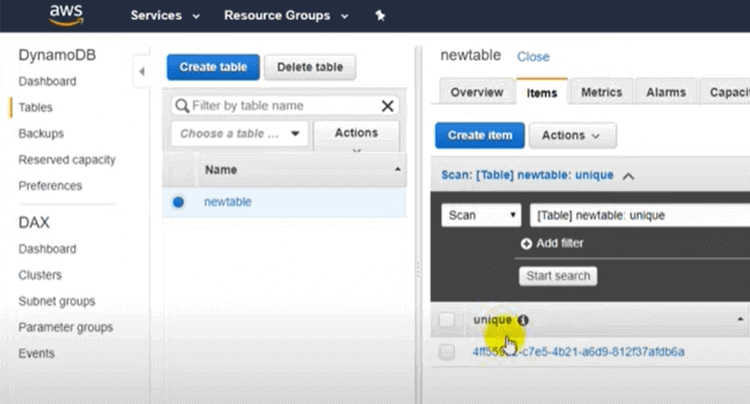The width and height of the screenshot is (750, 404).
Task: Open the Scan type dropdown
Action: [481, 215]
